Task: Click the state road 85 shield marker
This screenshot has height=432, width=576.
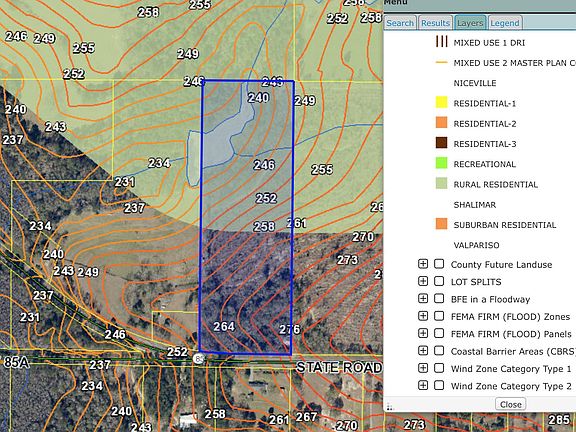Action: tap(198, 359)
